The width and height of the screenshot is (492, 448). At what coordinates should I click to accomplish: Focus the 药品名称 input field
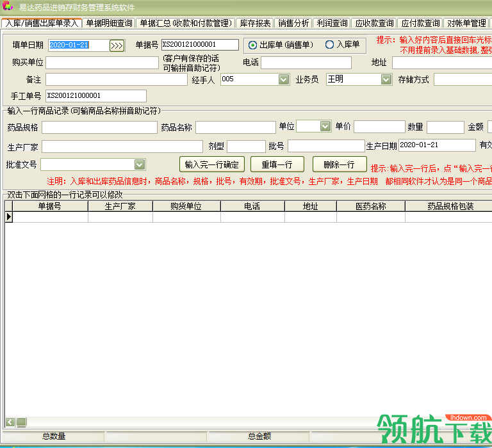(236, 127)
